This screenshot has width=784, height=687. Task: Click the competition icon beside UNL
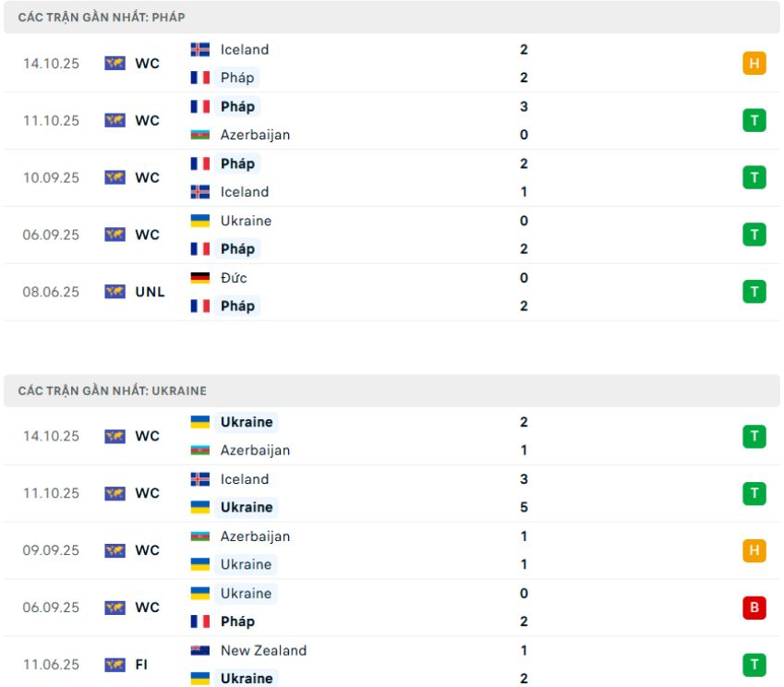pyautogui.click(x=115, y=292)
